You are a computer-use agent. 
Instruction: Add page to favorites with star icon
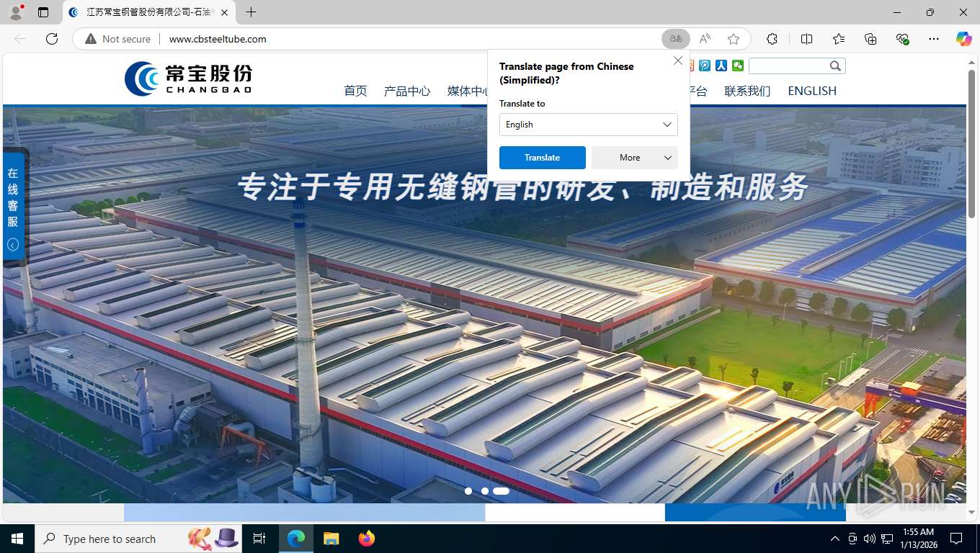(734, 39)
